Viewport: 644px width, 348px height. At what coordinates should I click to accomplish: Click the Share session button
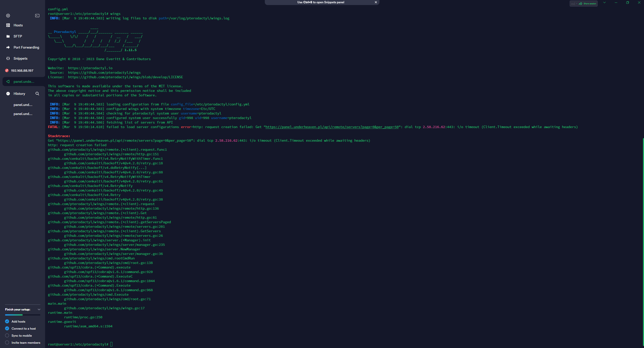click(588, 4)
